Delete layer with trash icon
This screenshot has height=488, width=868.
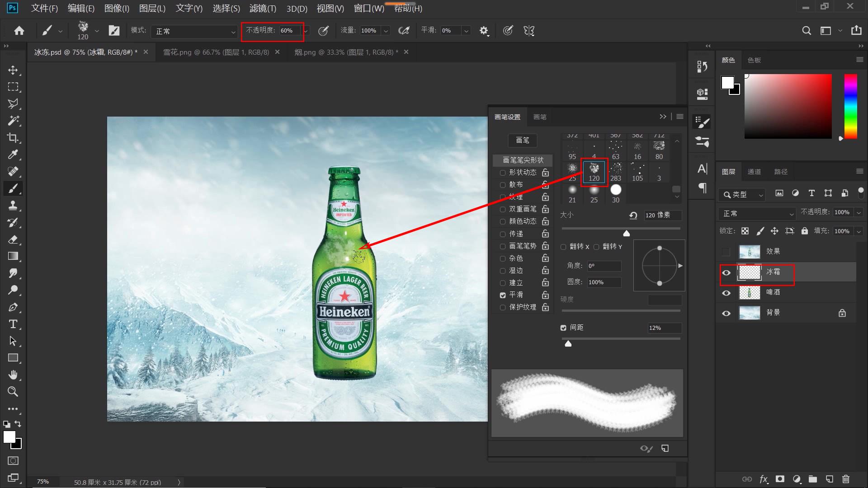(846, 479)
